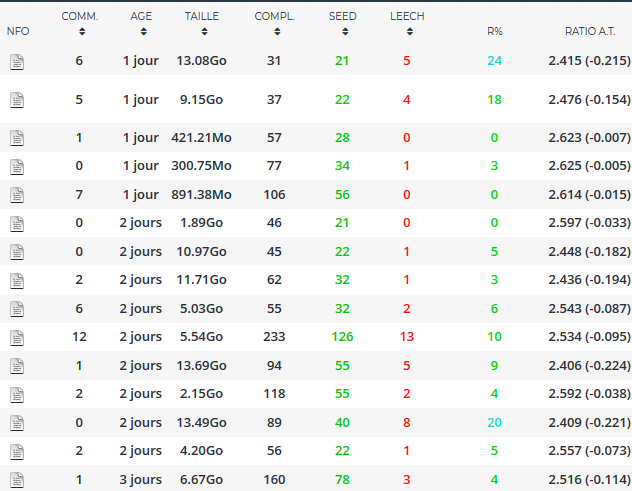The width and height of the screenshot is (632, 491).
Task: Click ratio 2.614 (-0.015)
Action: 589,195
